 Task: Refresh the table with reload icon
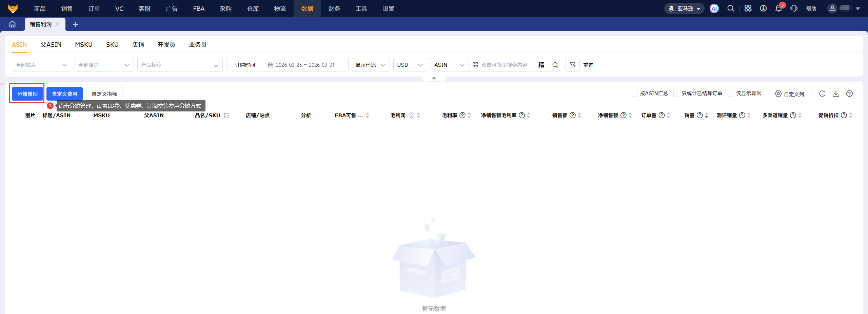tap(822, 94)
